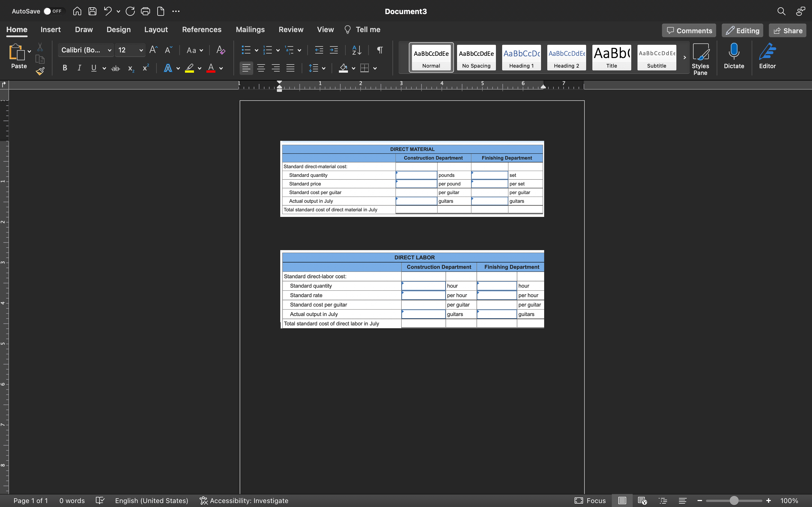Viewport: 812px width, 507px height.
Task: Switch to the References tab
Action: coord(202,30)
